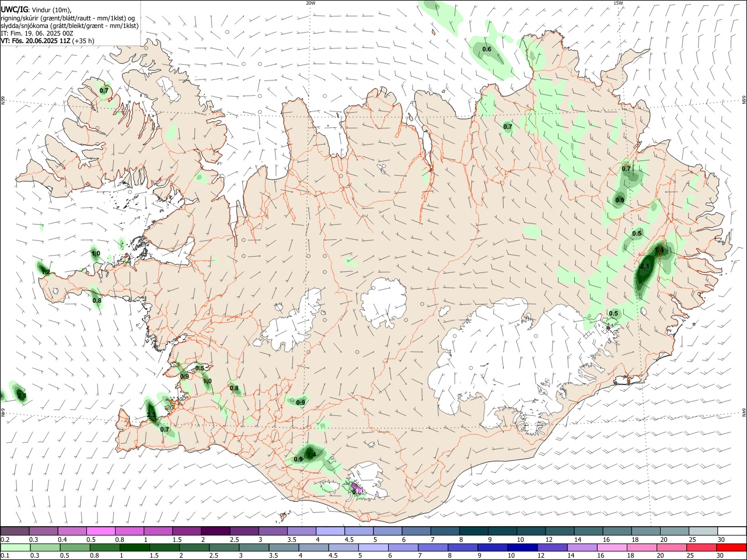Screen dimensions: 747x560
Task: Select the darkest purple 2 mm snow swatch
Action: tap(215, 531)
